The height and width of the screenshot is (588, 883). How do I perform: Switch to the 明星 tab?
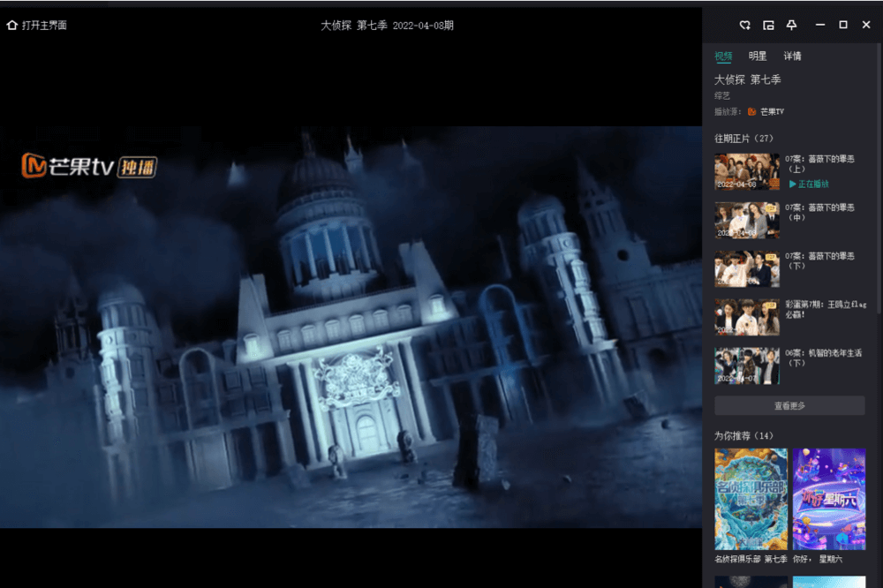[758, 57]
